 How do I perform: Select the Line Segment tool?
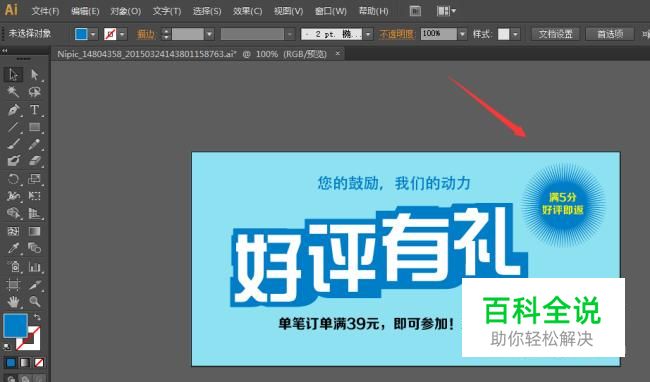pyautogui.click(x=13, y=127)
